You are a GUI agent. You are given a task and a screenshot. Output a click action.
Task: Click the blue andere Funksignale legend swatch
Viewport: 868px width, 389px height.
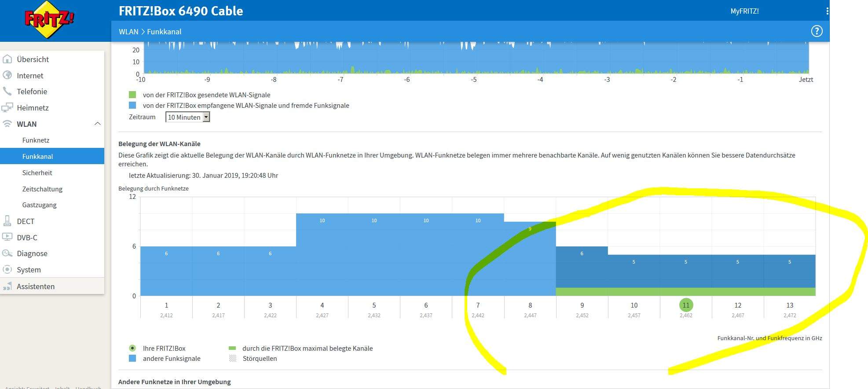click(132, 359)
